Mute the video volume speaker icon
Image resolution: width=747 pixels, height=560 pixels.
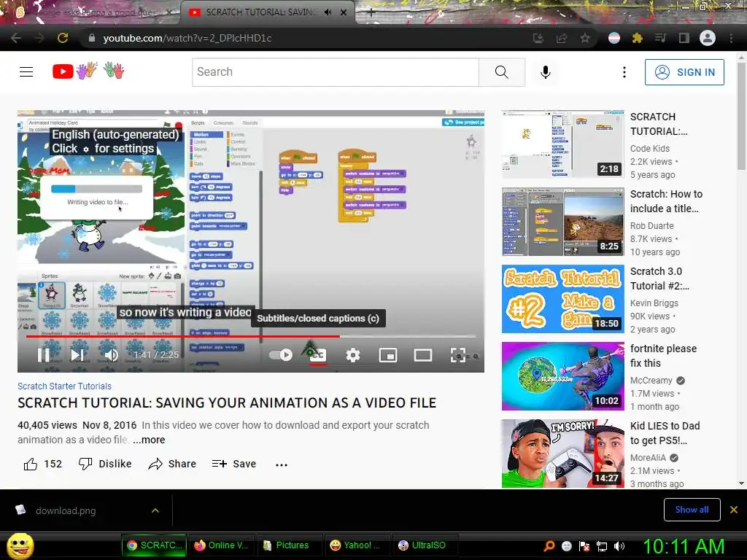pos(111,355)
